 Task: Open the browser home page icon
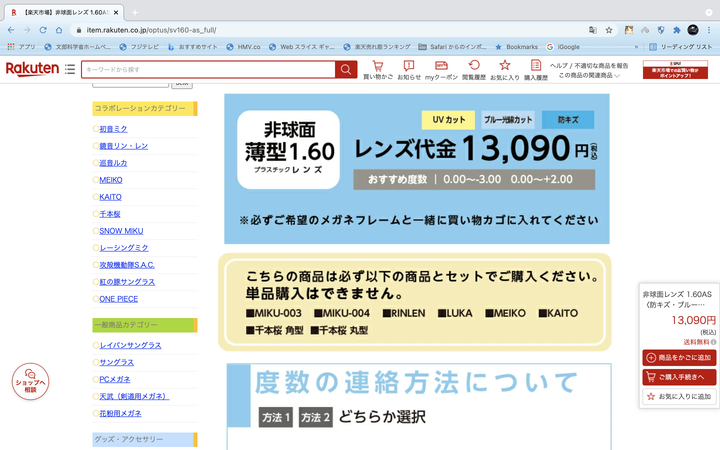click(x=59, y=30)
